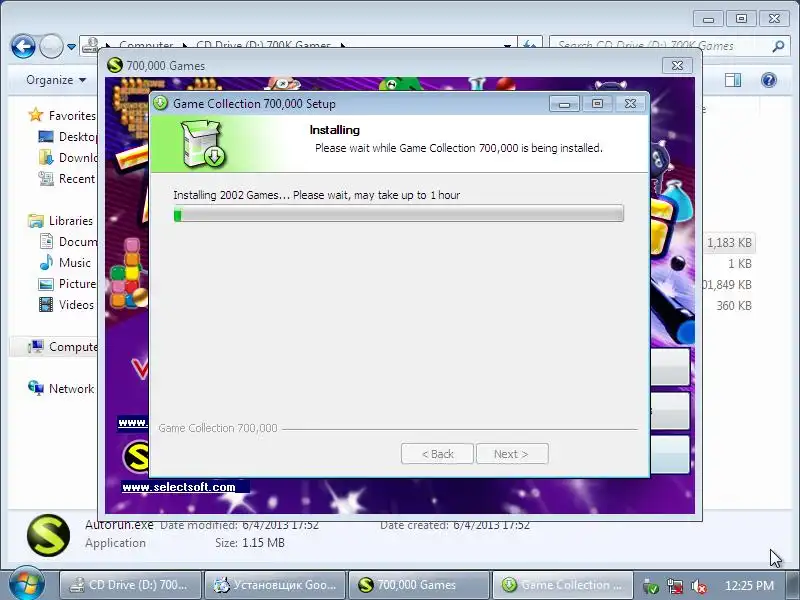The image size is (800, 600).
Task: Click the installer box graphic icon
Action: tap(204, 144)
